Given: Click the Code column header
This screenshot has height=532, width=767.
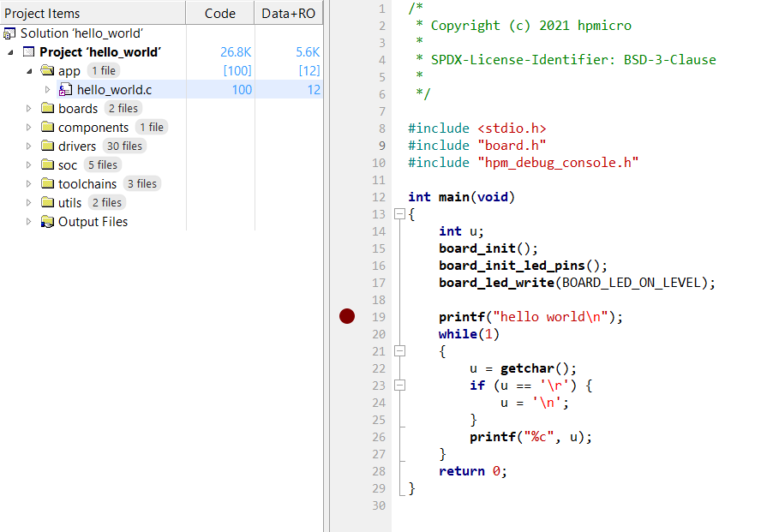Looking at the screenshot, I should tap(220, 13).
